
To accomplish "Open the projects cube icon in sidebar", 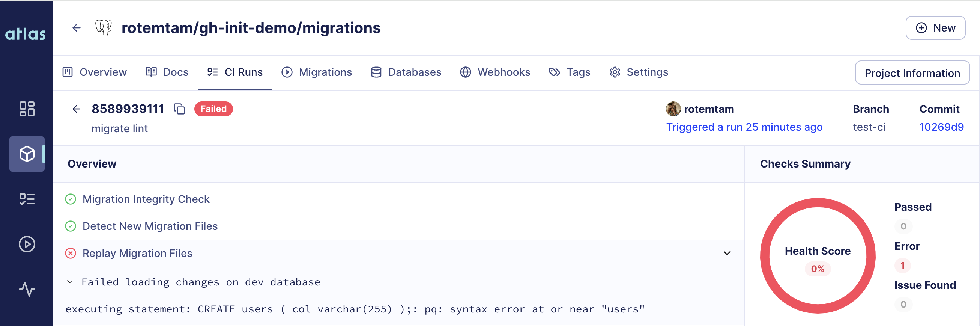I will pyautogui.click(x=27, y=154).
